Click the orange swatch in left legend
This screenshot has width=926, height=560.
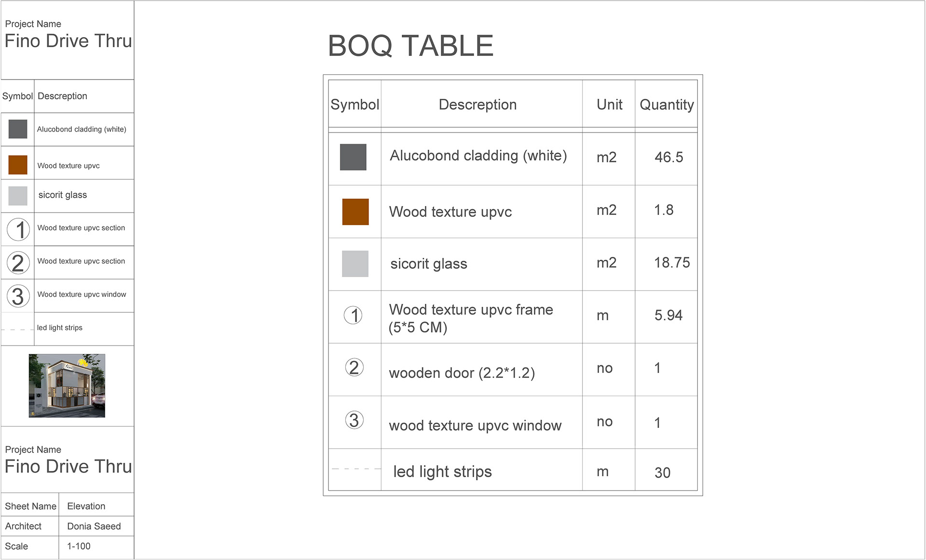tap(18, 165)
